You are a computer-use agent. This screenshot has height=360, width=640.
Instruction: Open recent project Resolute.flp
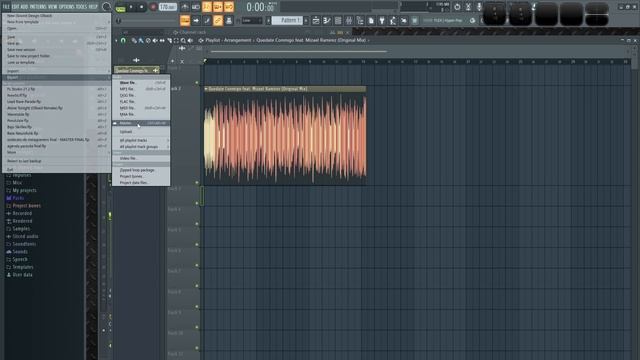[56, 120]
